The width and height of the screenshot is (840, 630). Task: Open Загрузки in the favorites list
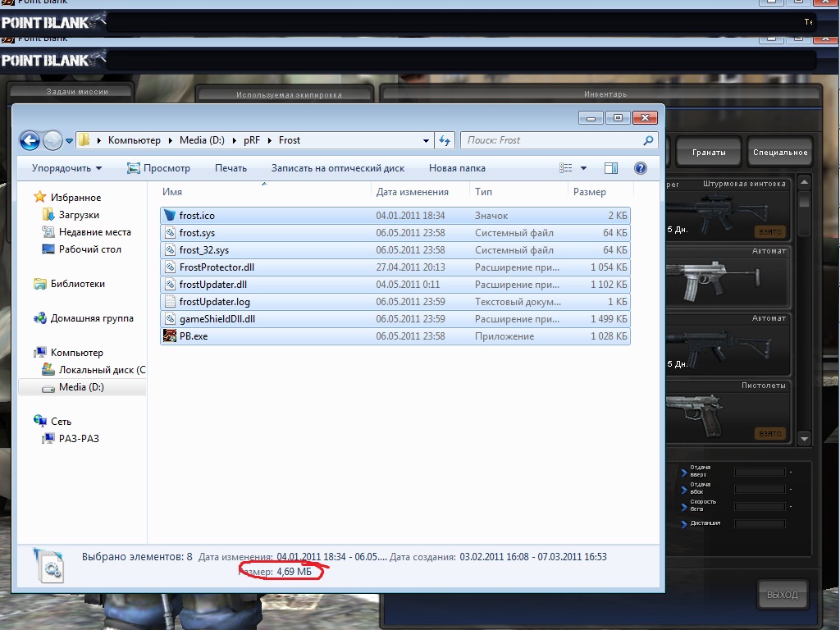tap(79, 215)
